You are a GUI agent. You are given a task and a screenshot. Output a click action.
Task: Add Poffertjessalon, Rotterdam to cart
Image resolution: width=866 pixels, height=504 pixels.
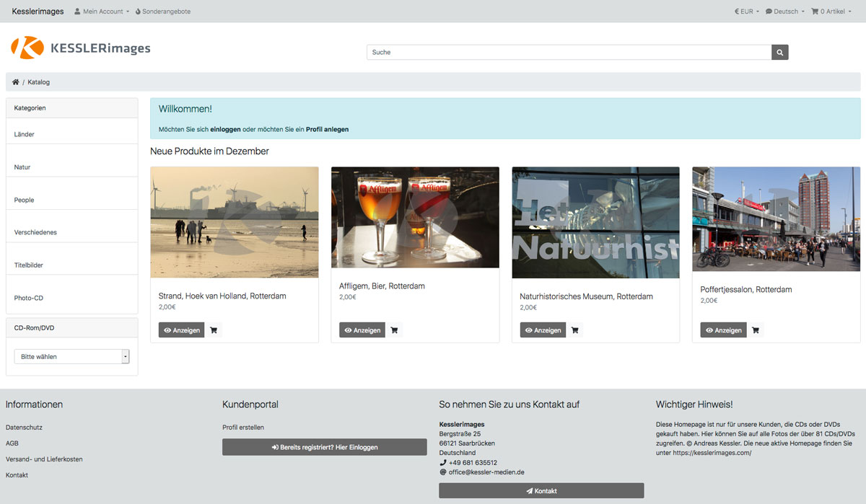[755, 330]
